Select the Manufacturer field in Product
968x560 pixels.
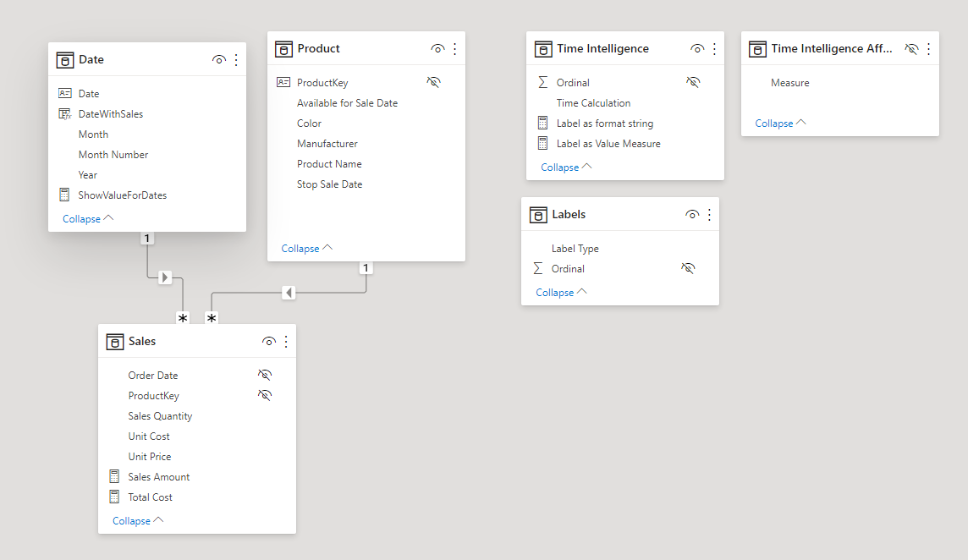(x=327, y=144)
